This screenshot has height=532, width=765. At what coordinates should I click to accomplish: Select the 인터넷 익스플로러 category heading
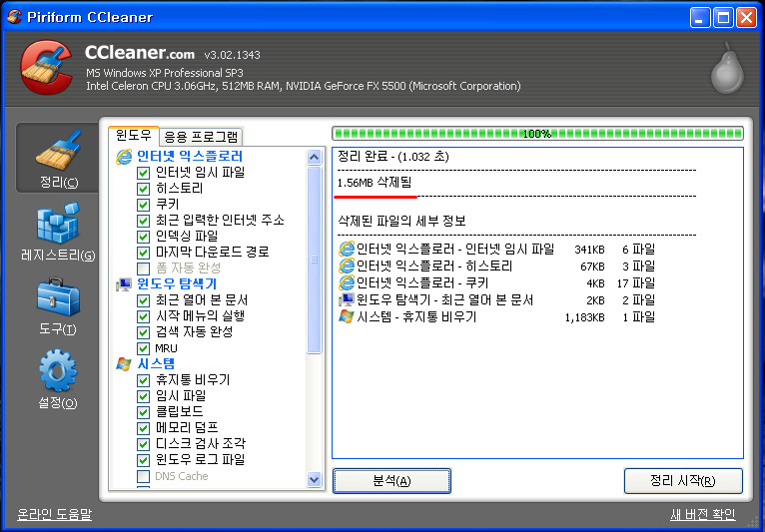pos(190,157)
